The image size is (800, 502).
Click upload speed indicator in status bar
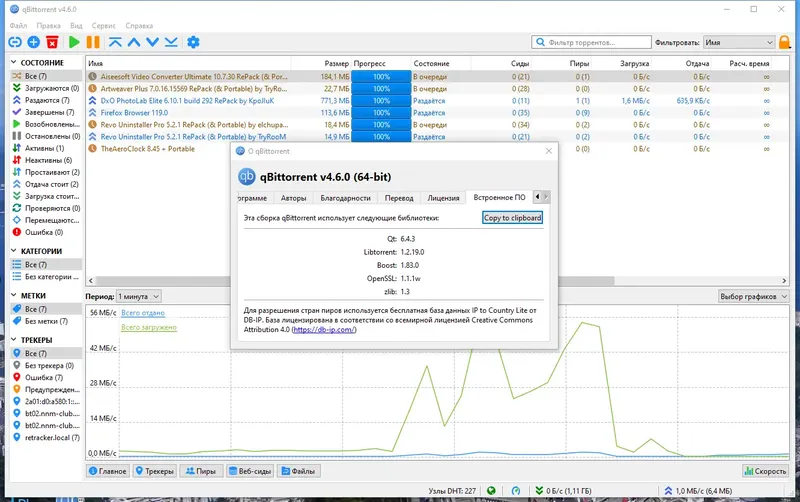(698, 491)
